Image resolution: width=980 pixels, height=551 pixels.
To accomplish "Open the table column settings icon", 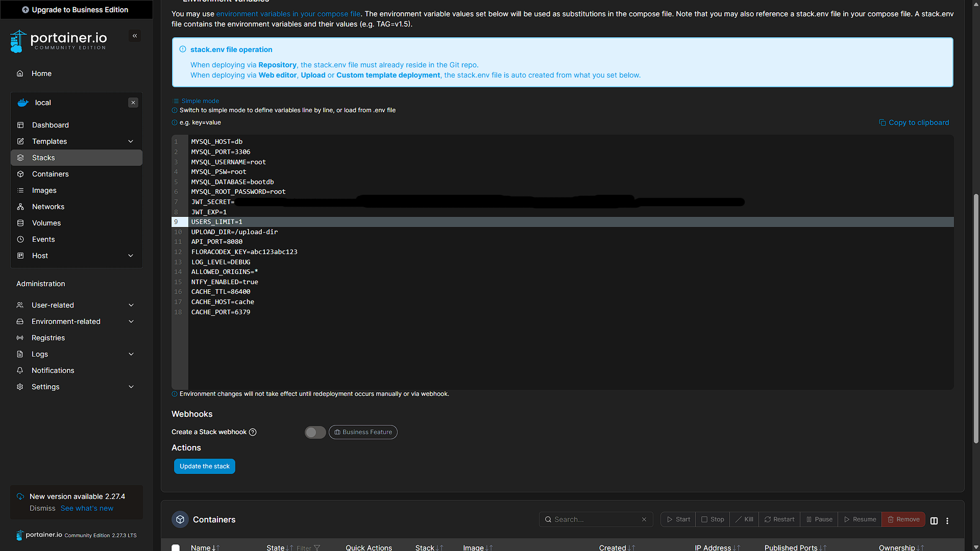I will (x=934, y=520).
